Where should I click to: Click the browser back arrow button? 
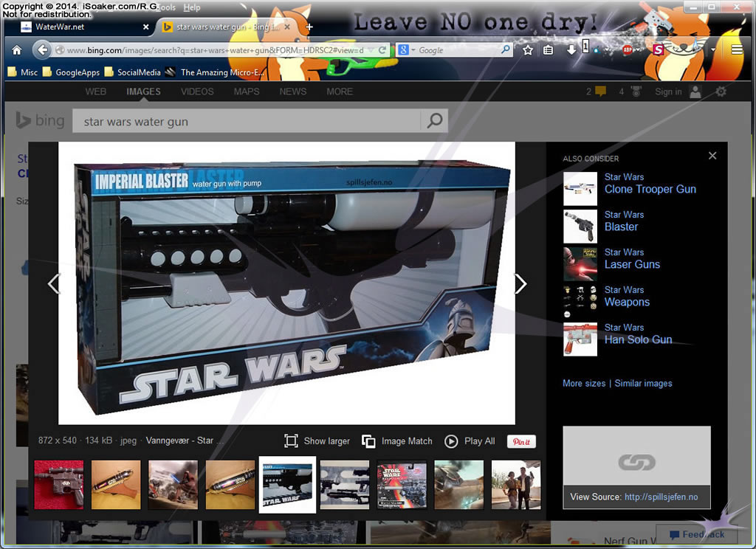[42, 49]
